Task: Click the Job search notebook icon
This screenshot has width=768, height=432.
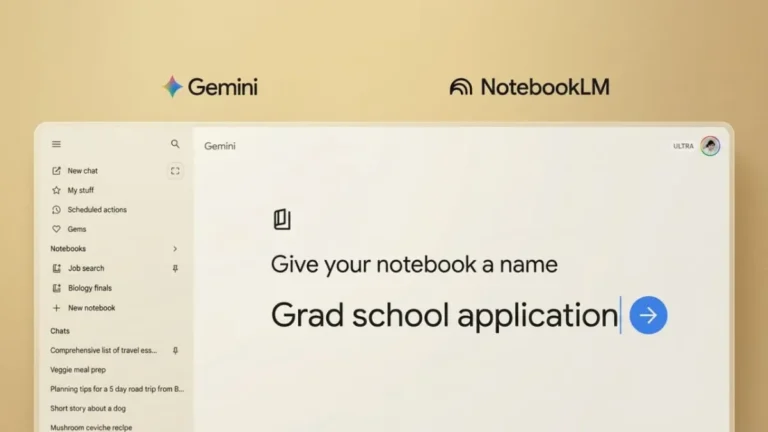Action: (57, 268)
